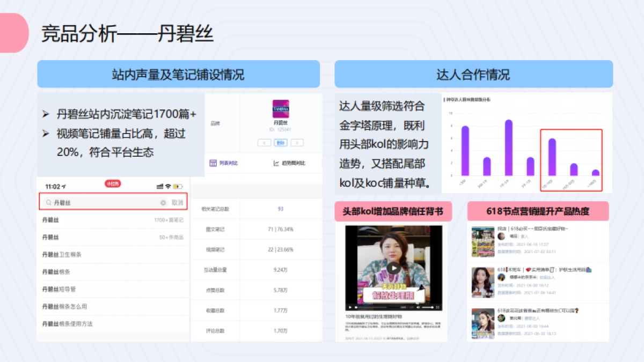This screenshot has width=644, height=362.
Task: Click the 删除 button under the brand logo
Action: (x=281, y=143)
